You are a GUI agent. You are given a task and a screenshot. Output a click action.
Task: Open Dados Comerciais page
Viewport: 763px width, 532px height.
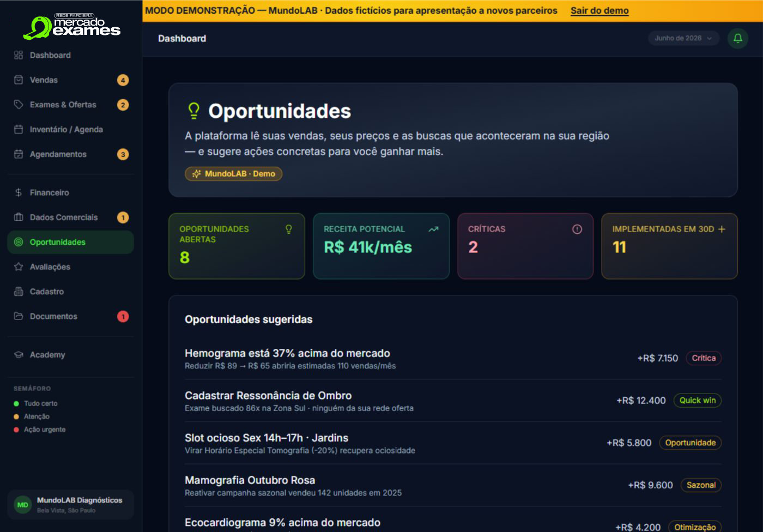click(x=70, y=217)
